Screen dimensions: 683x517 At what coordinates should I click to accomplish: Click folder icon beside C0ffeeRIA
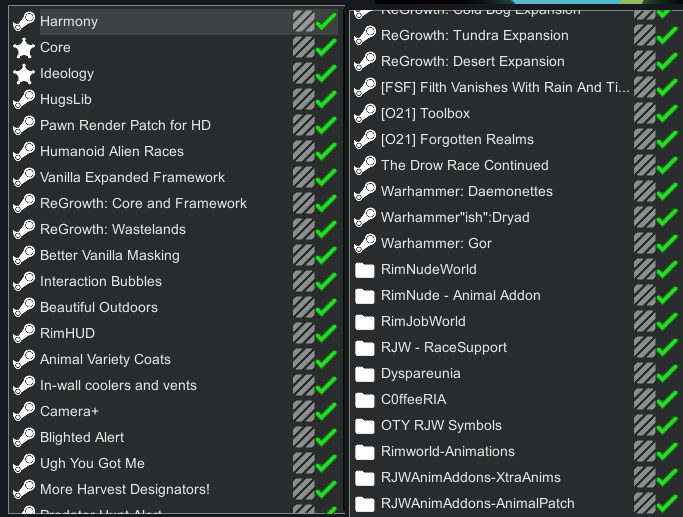(365, 400)
